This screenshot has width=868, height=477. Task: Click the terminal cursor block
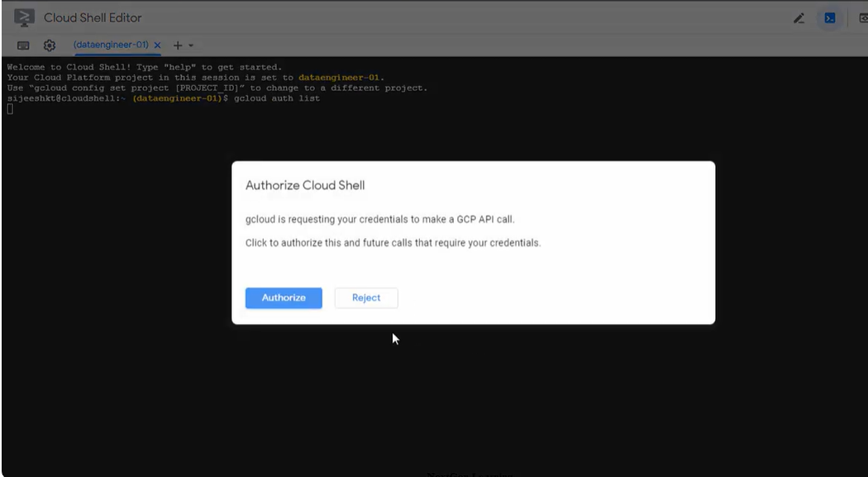[x=10, y=109]
